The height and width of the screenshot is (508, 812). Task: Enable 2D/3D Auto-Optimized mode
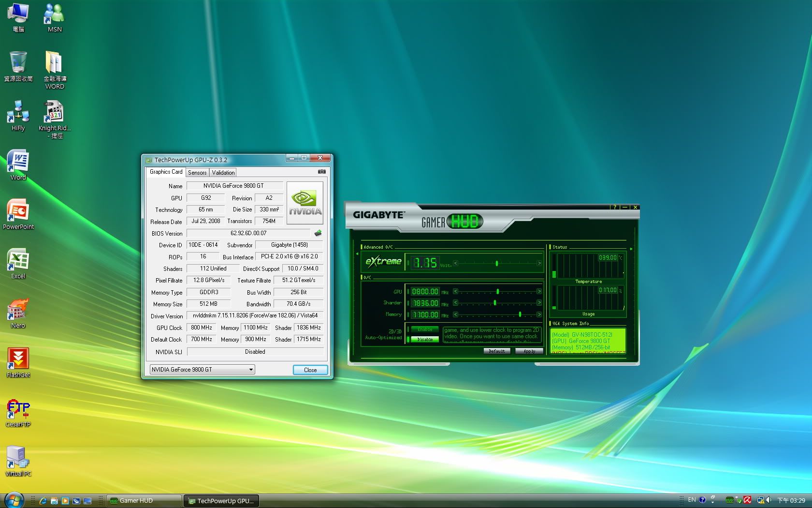[425, 329]
